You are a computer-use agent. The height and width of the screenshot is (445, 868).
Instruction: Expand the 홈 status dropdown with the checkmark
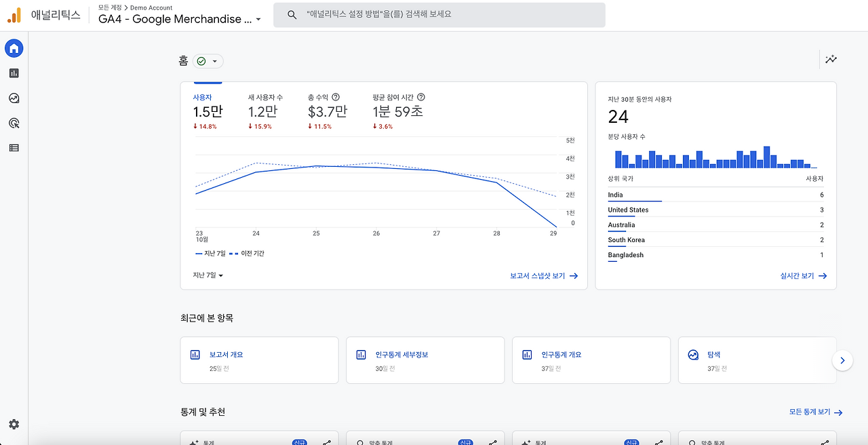(x=208, y=60)
